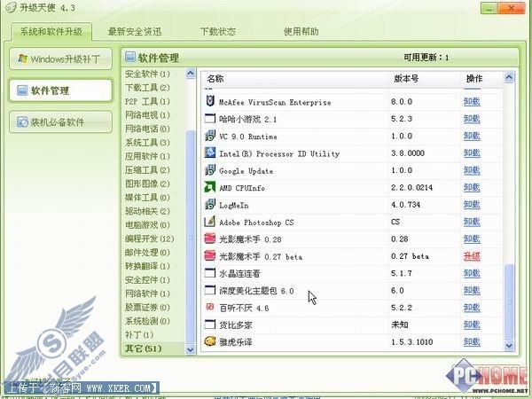The height and width of the screenshot is (399, 532).
Task: Minimize the 升级天使 window
Action: click(x=489, y=8)
